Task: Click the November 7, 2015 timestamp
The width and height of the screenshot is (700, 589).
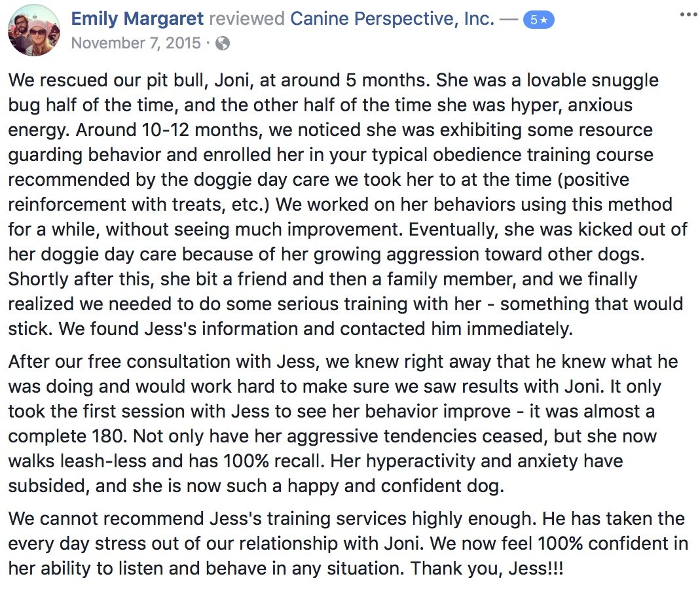Action: (x=135, y=43)
